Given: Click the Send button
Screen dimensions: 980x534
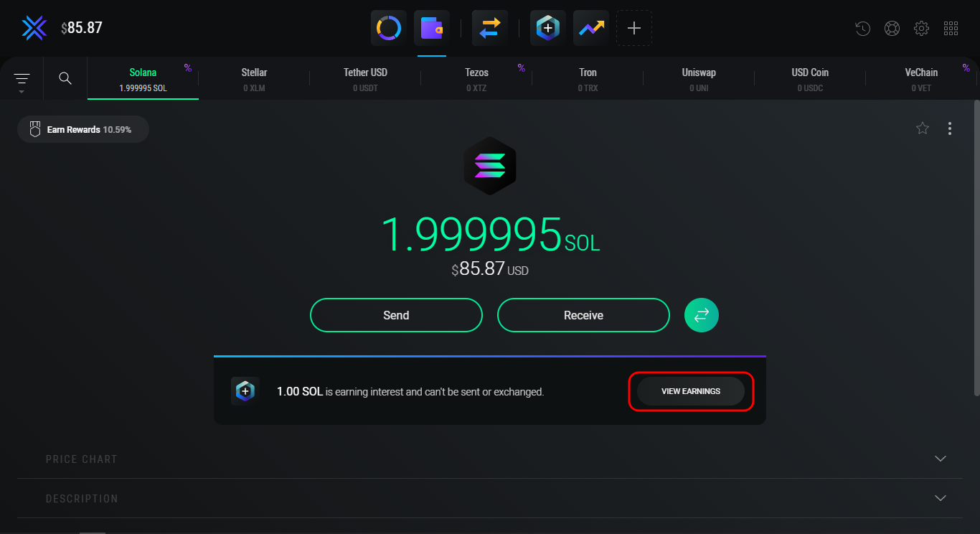Looking at the screenshot, I should pos(396,315).
